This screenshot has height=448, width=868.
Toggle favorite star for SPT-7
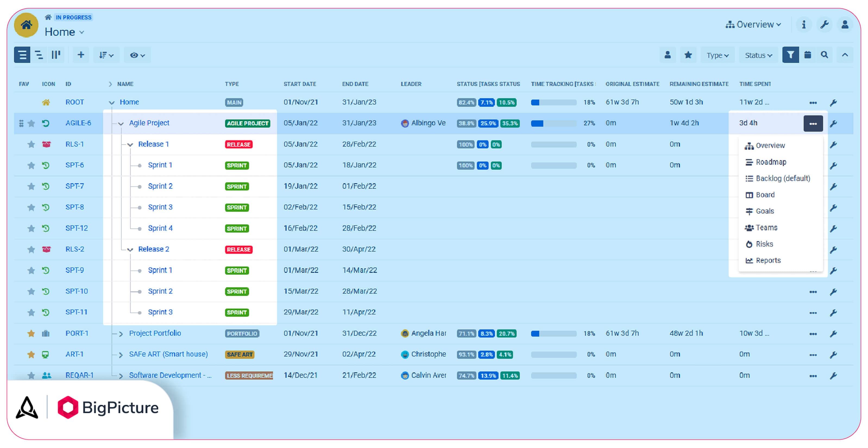tap(31, 186)
